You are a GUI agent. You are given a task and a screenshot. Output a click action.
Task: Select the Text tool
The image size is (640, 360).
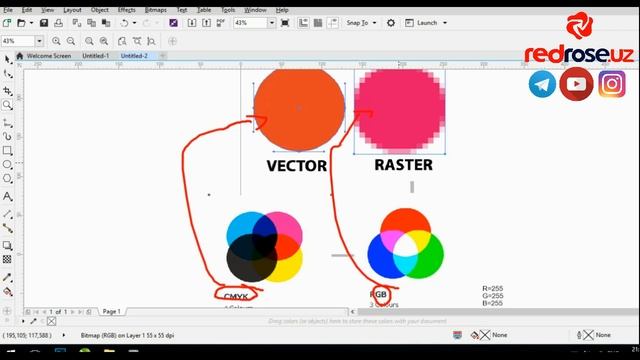[x=7, y=197]
